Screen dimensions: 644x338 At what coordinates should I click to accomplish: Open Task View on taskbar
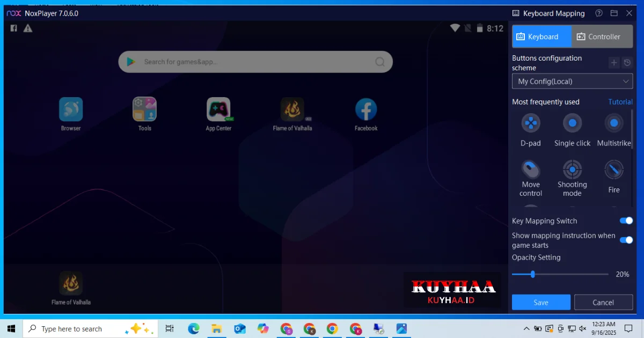(x=170, y=328)
